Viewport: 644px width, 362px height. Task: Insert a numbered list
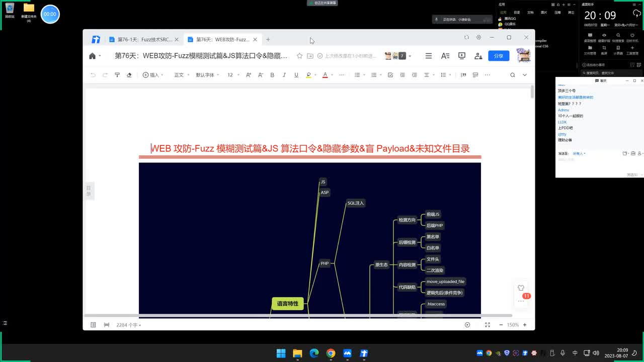374,75
